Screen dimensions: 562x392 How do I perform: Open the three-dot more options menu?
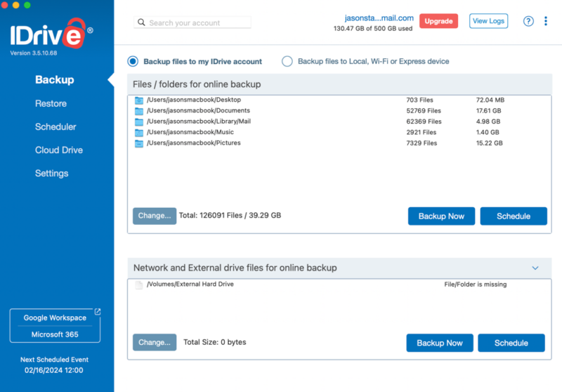[x=546, y=21]
